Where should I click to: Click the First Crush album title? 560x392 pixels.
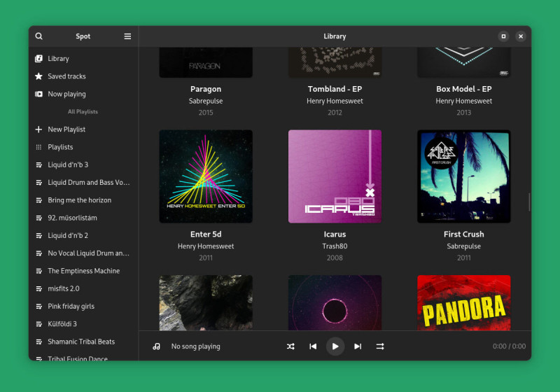tap(463, 234)
